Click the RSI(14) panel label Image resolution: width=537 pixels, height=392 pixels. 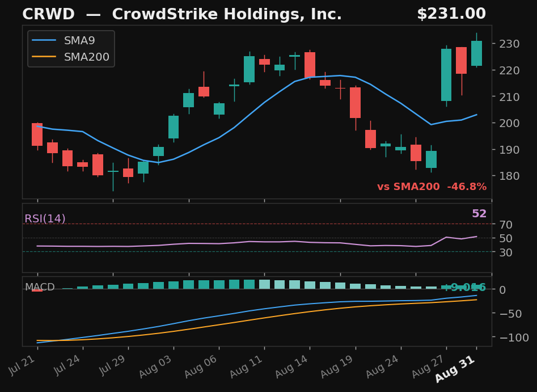pyautogui.click(x=45, y=218)
